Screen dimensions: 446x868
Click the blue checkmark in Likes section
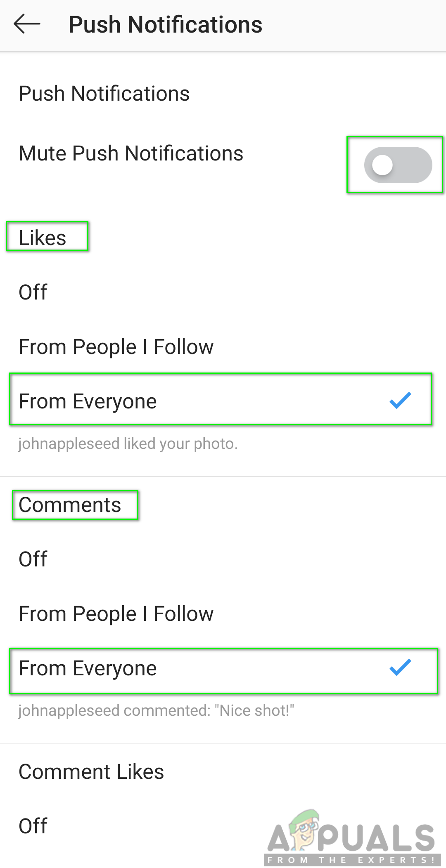point(400,400)
